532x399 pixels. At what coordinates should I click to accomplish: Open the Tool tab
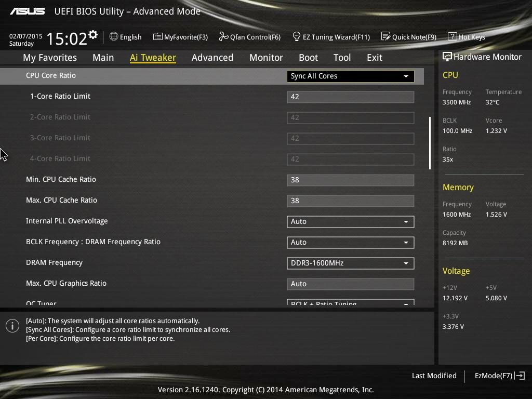(342, 58)
